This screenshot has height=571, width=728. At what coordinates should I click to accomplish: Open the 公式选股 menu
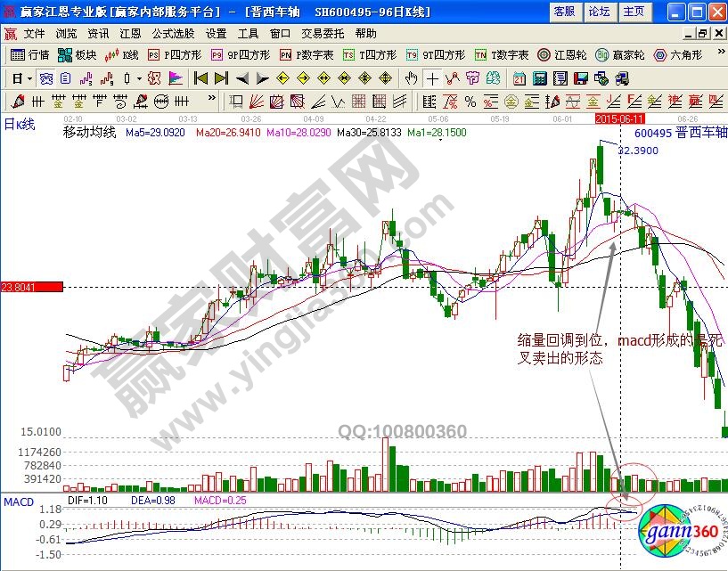click(x=173, y=33)
